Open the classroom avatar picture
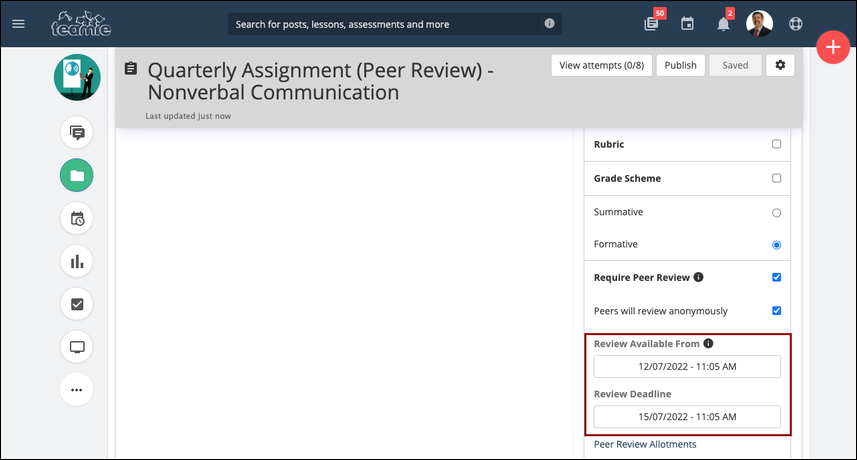857x460 pixels. coord(77,77)
